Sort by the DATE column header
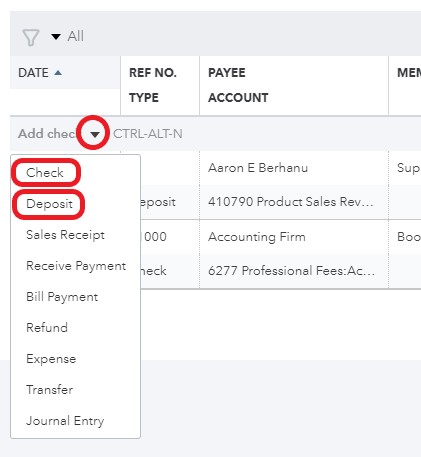This screenshot has width=421, height=457. pos(40,72)
